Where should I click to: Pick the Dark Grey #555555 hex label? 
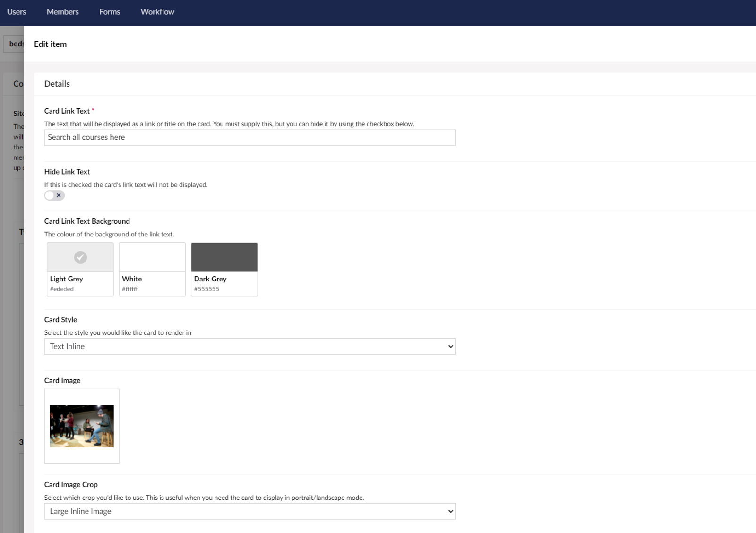[x=206, y=289]
